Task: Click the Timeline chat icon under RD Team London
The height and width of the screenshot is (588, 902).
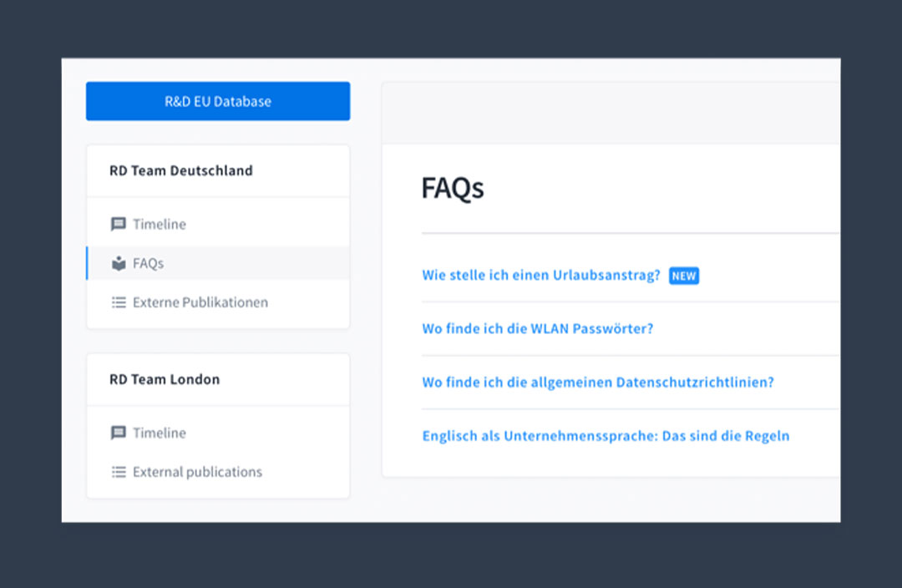Action: pos(119,433)
